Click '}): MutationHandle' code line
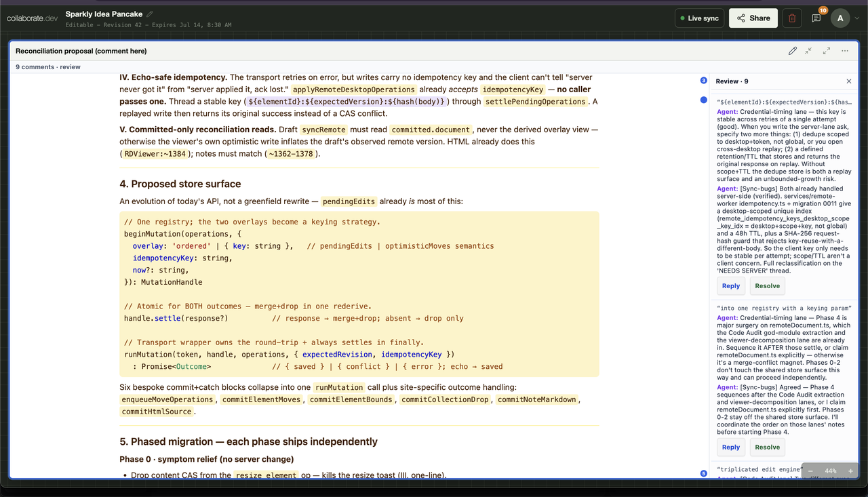Screen dimensions: 868x497 point(163,282)
